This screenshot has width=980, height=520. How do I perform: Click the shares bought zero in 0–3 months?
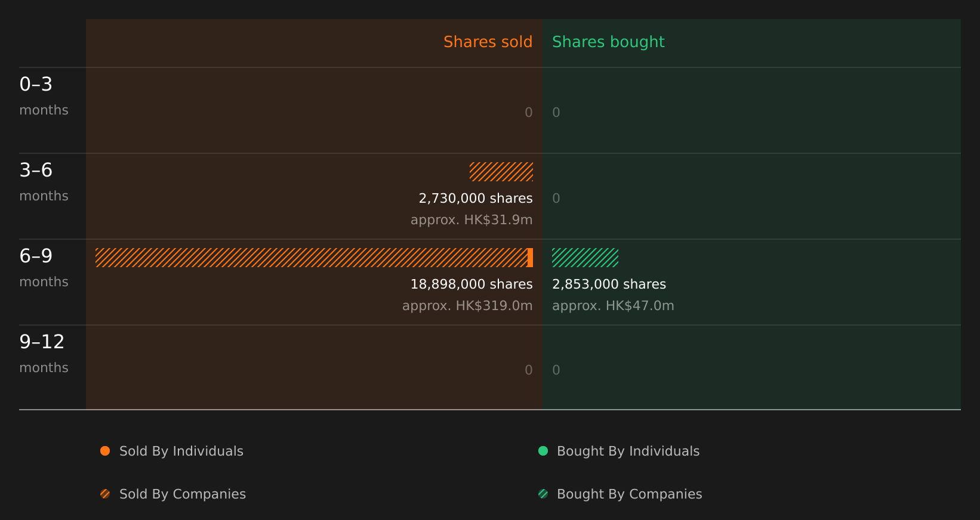coord(556,112)
